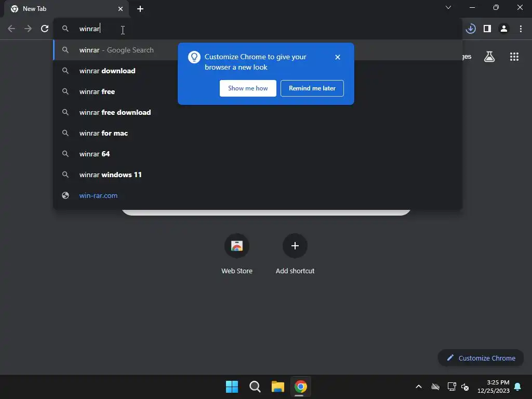This screenshot has height=399, width=532.
Task: Click the network display tray icon
Action: tap(451, 387)
